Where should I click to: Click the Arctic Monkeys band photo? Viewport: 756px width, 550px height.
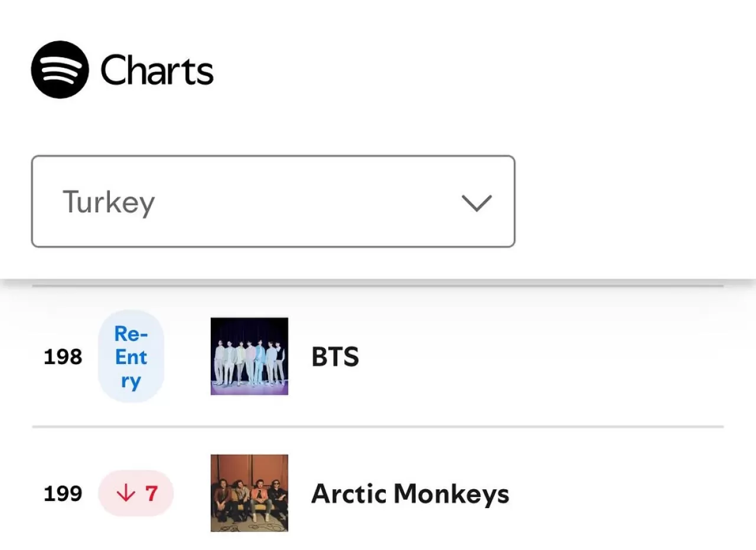249,493
